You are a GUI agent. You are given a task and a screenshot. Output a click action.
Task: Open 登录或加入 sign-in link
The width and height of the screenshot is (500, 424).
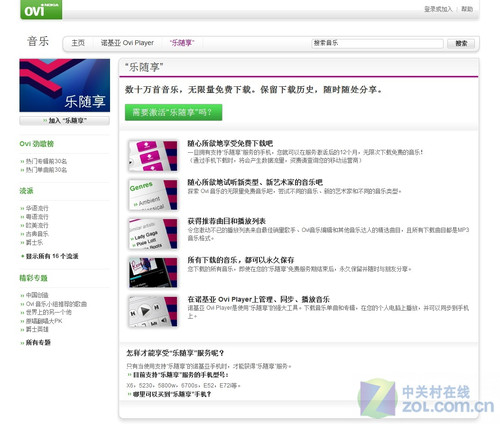(x=438, y=9)
